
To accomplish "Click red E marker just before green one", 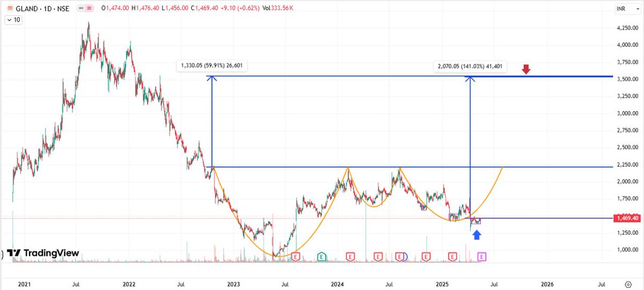I will click(296, 257).
